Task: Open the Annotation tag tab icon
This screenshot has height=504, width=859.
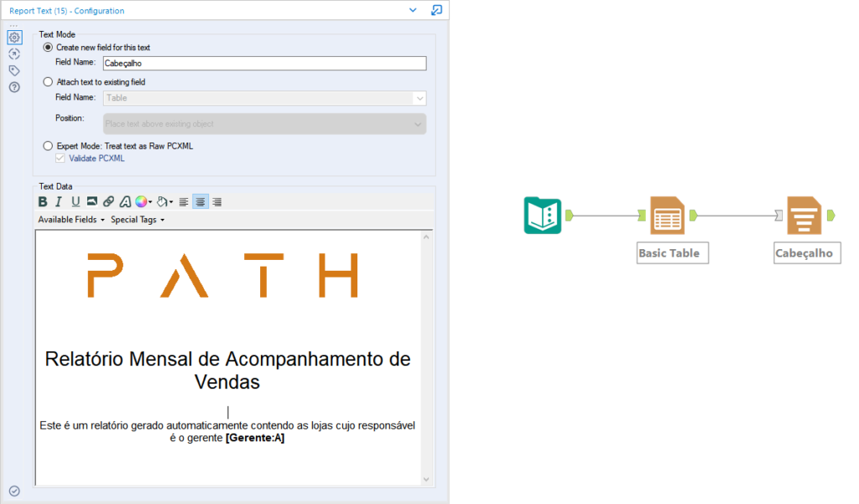Action: (14, 70)
